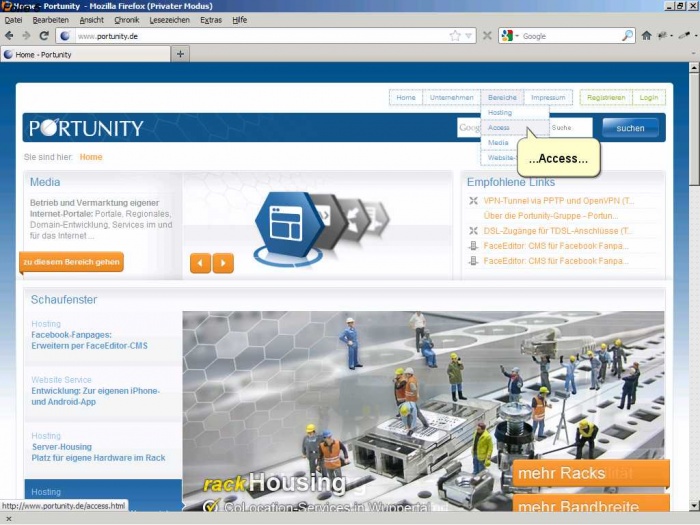Viewport: 700px width, 525px height.
Task: Open the URL history dropdown arrow
Action: pyautogui.click(x=469, y=36)
